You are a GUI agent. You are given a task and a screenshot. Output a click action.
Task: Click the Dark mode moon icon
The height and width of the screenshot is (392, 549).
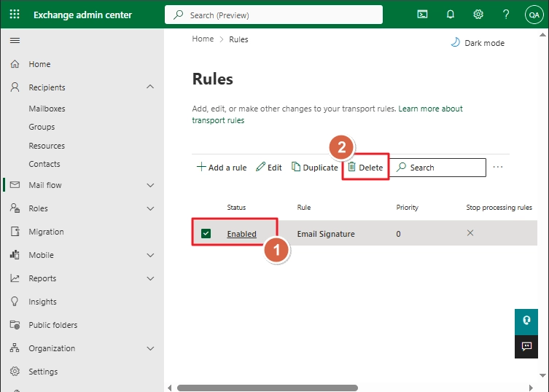click(455, 42)
